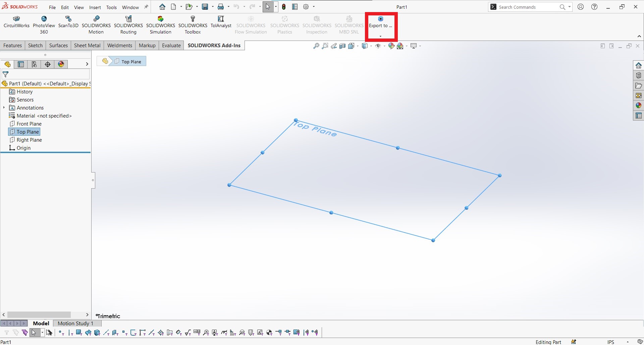This screenshot has height=345, width=644.
Task: Launch the SOLIDWORKS Routing add-in
Action: [x=128, y=25]
